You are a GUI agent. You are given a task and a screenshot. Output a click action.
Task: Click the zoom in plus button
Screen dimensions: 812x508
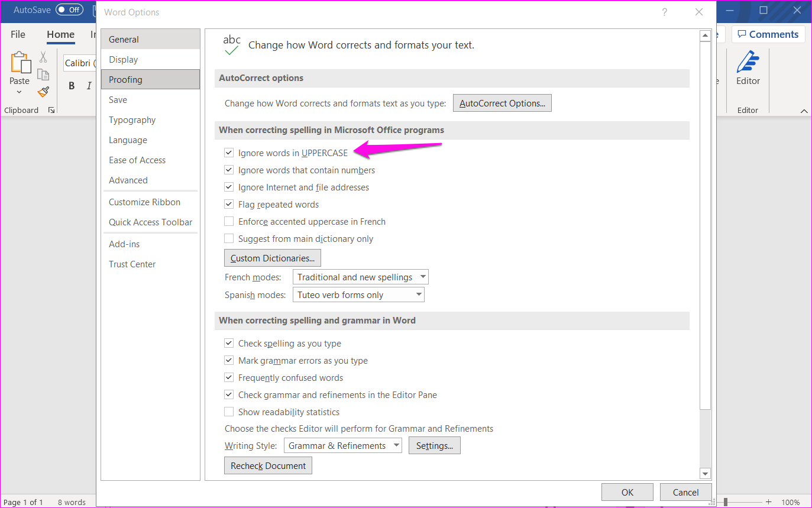768,502
